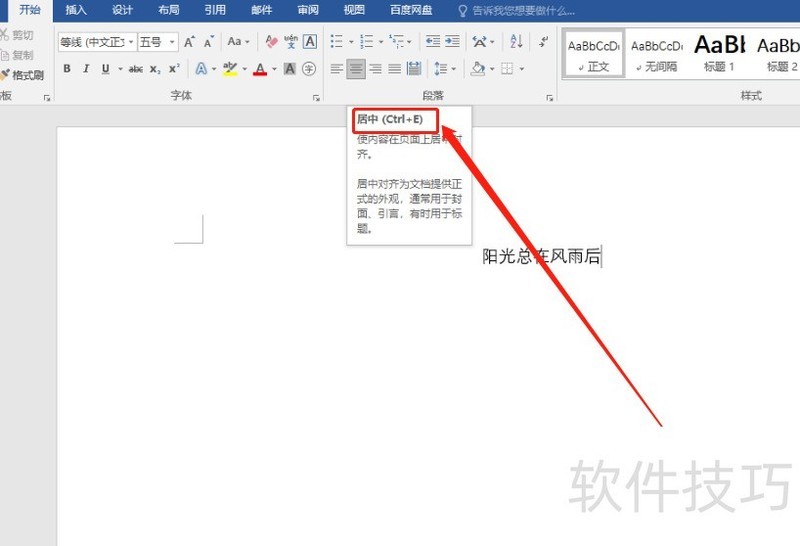Click the multilevel list icon
The height and width of the screenshot is (546, 800).
point(396,41)
